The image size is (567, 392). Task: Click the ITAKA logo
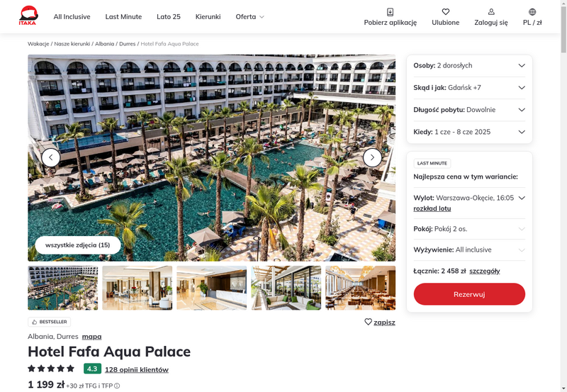(x=28, y=16)
